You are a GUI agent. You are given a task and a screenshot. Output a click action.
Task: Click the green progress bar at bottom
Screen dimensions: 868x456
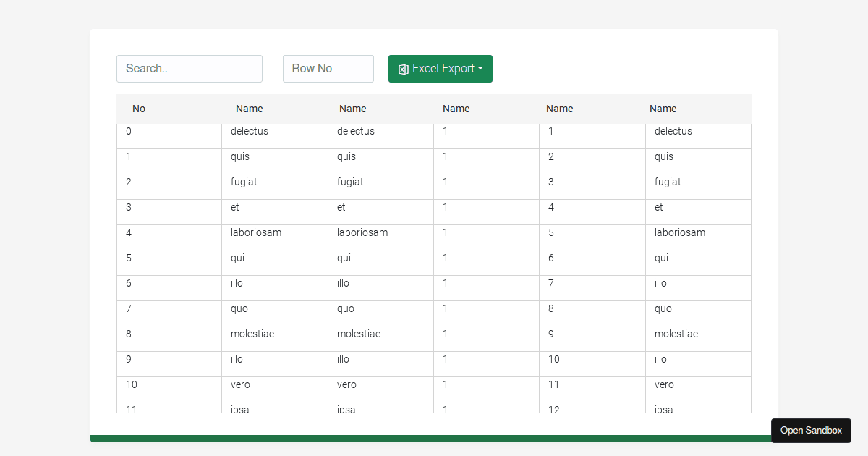[434, 438]
